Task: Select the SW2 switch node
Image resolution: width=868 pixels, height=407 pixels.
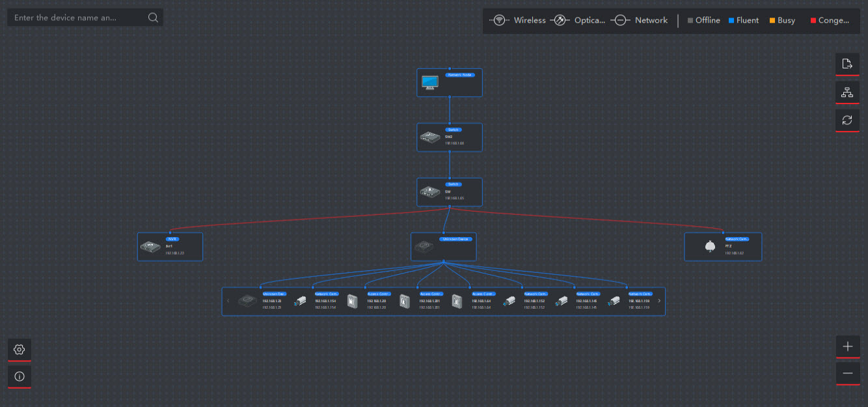Action: coord(449,137)
